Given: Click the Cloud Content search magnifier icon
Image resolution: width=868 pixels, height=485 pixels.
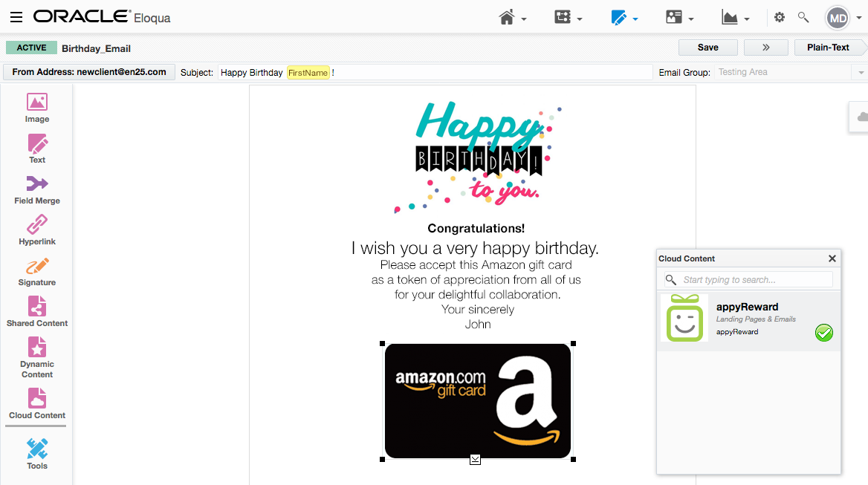Looking at the screenshot, I should [x=671, y=280].
